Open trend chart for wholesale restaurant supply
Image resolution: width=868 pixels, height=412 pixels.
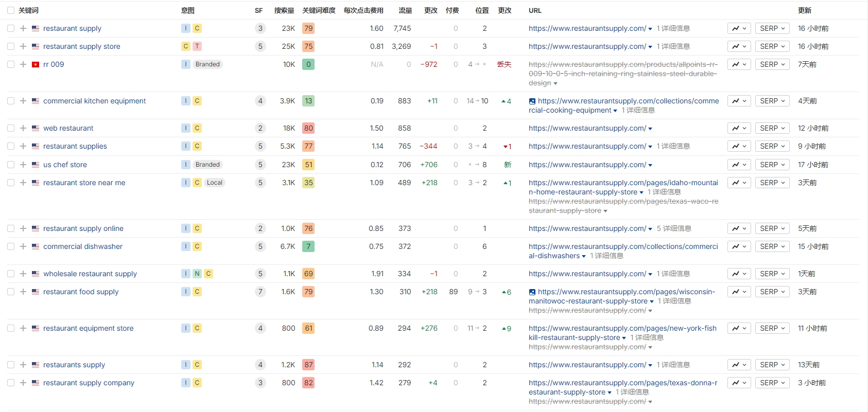pos(739,274)
